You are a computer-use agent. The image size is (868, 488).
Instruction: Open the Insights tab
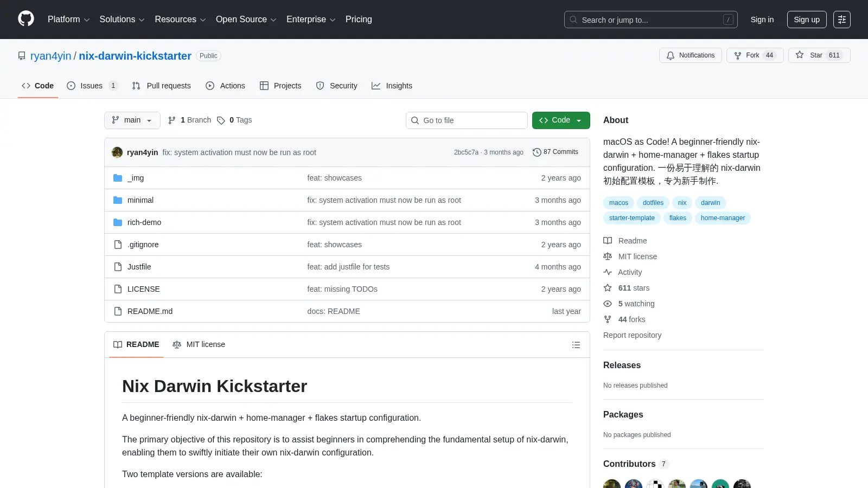pos(392,86)
